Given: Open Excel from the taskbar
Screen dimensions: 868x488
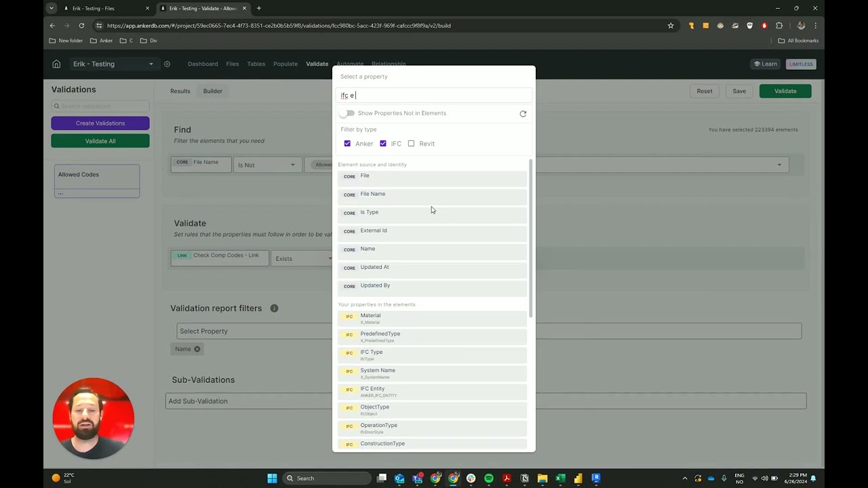Looking at the screenshot, I should (560, 479).
